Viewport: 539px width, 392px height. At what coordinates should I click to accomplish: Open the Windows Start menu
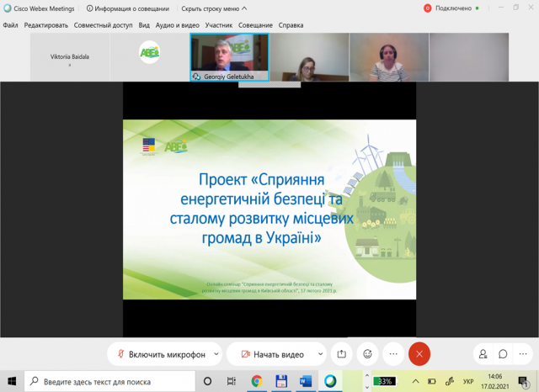[12, 381]
